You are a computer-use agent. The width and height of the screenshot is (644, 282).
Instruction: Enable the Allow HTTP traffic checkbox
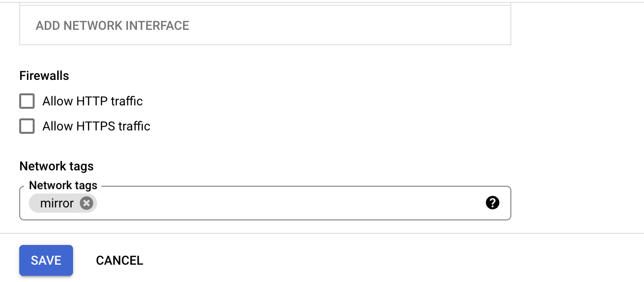(x=27, y=102)
